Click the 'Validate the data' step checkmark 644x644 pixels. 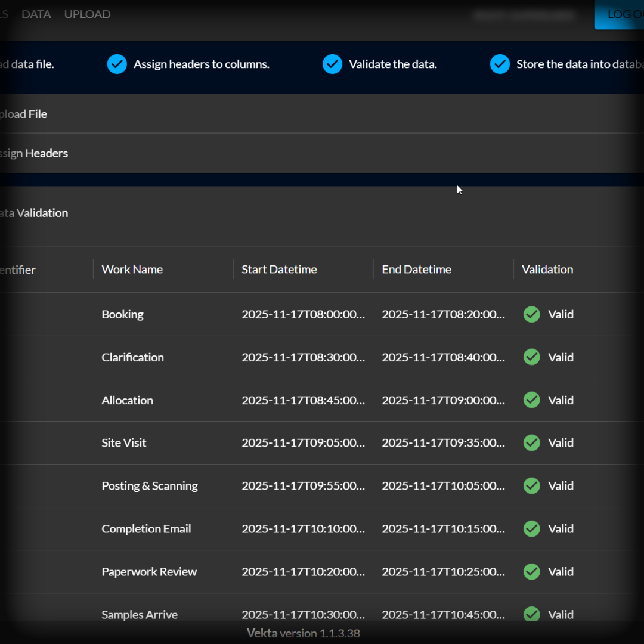332,64
